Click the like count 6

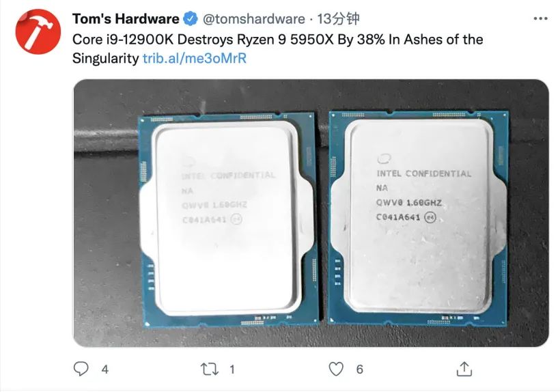coord(360,369)
